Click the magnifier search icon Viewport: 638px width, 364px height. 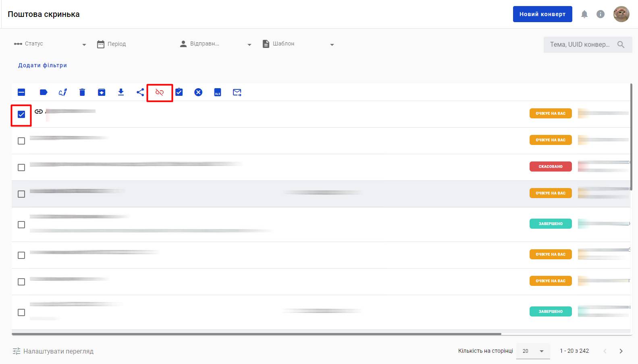[621, 45]
